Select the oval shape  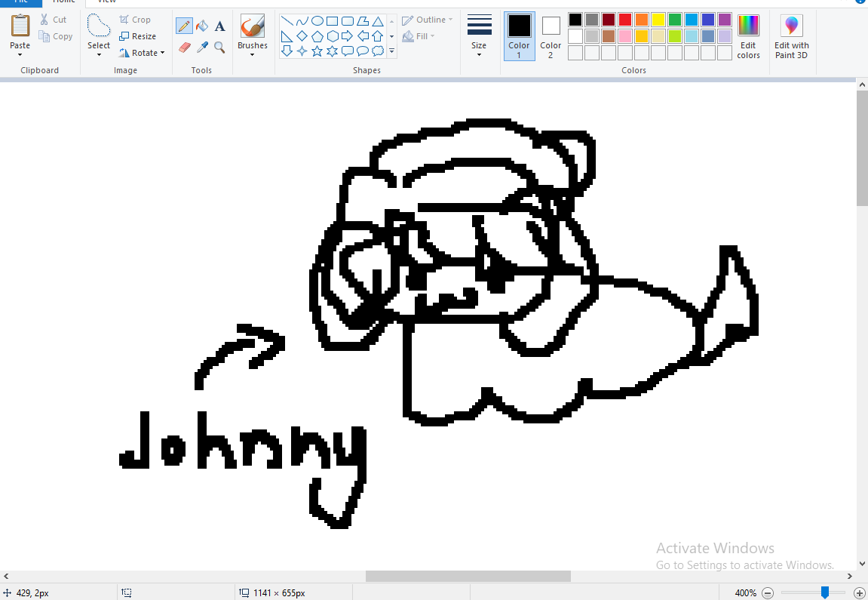pyautogui.click(x=317, y=20)
